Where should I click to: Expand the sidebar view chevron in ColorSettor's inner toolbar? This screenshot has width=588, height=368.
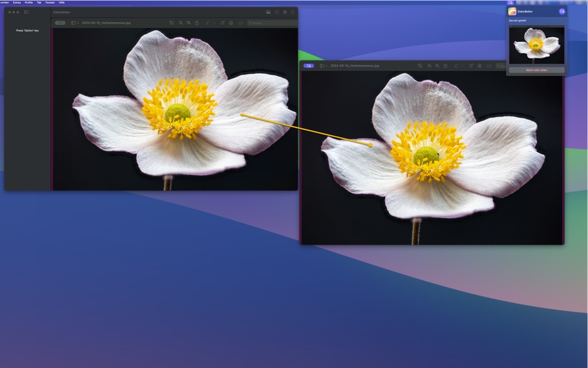coord(77,23)
